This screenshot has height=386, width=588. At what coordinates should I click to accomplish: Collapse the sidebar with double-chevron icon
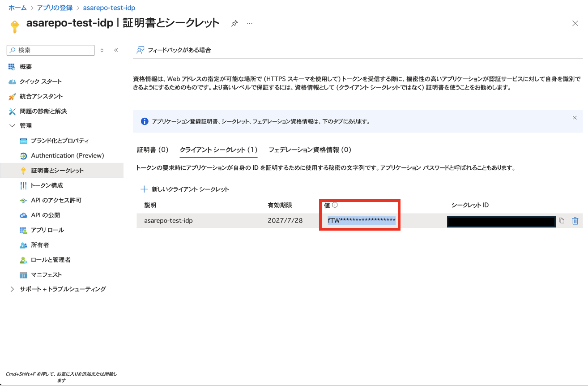pos(116,50)
